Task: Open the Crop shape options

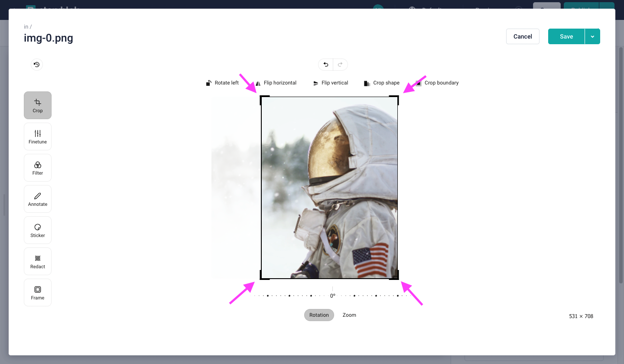Action: click(x=382, y=83)
